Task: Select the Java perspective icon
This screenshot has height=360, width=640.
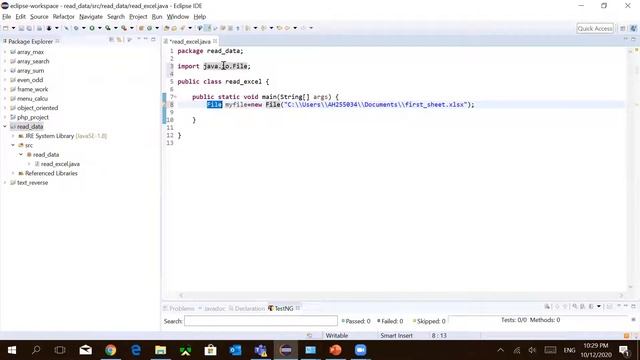Action: (x=633, y=28)
